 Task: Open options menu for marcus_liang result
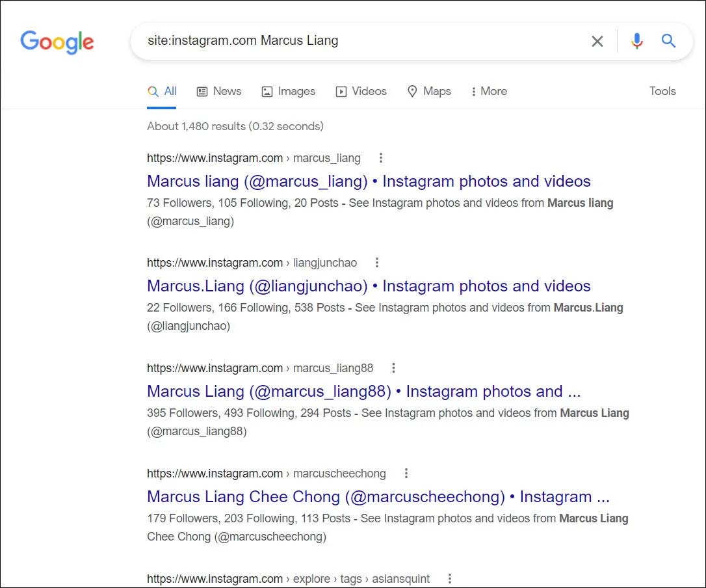pos(381,157)
